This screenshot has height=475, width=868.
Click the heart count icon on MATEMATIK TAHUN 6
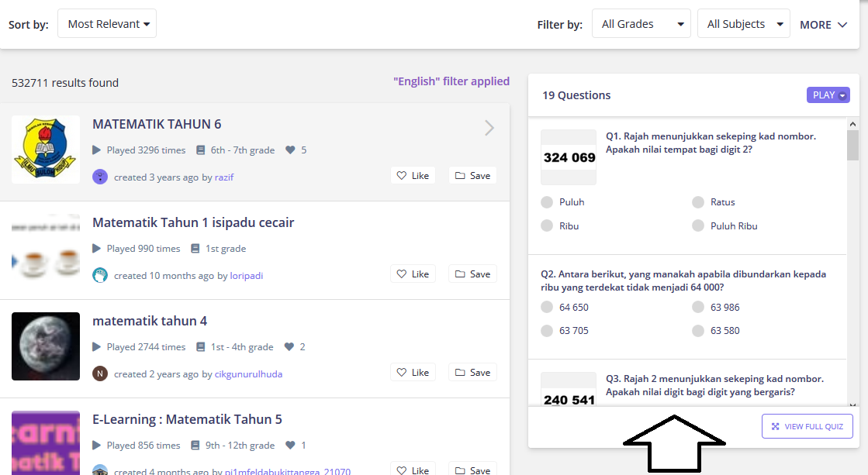click(290, 150)
